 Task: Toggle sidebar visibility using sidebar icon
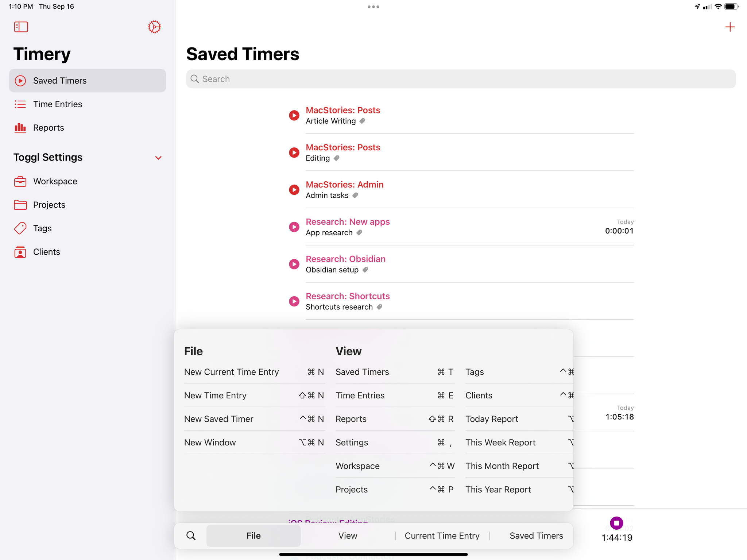(21, 27)
